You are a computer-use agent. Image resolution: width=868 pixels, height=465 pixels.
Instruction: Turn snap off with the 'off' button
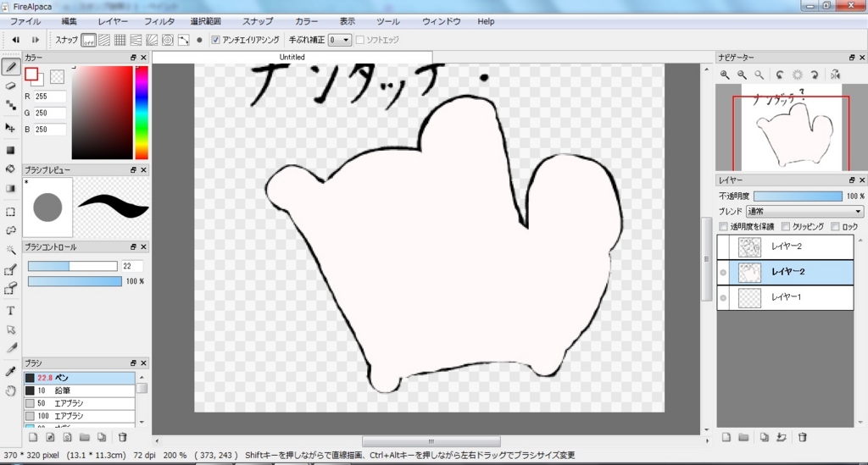coord(88,40)
